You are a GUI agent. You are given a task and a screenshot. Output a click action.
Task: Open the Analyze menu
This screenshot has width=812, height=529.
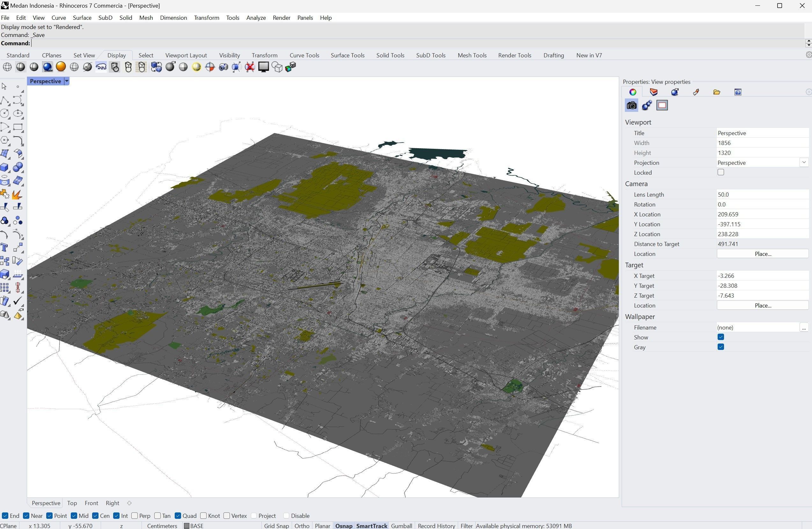pos(256,18)
